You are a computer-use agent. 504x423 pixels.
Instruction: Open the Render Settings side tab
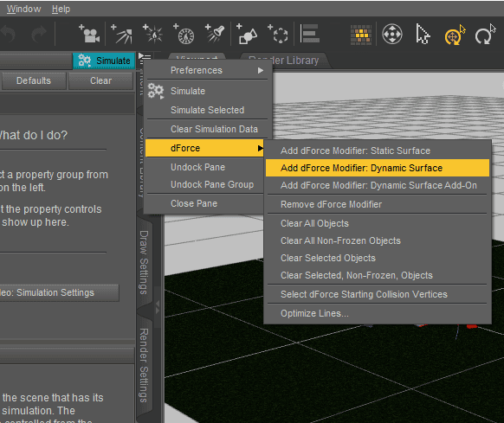click(x=144, y=365)
